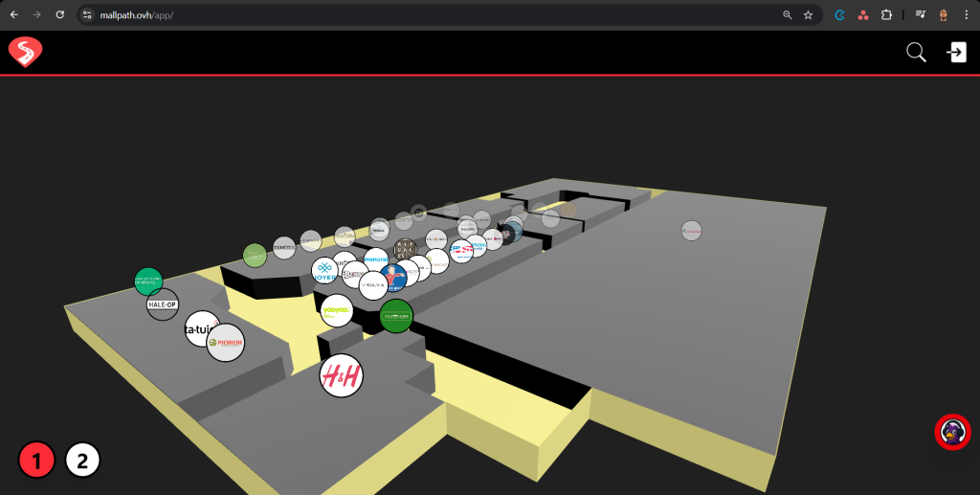Select the JOYERÍA store marker with blue logo
The width and height of the screenshot is (980, 495).
coord(324,271)
